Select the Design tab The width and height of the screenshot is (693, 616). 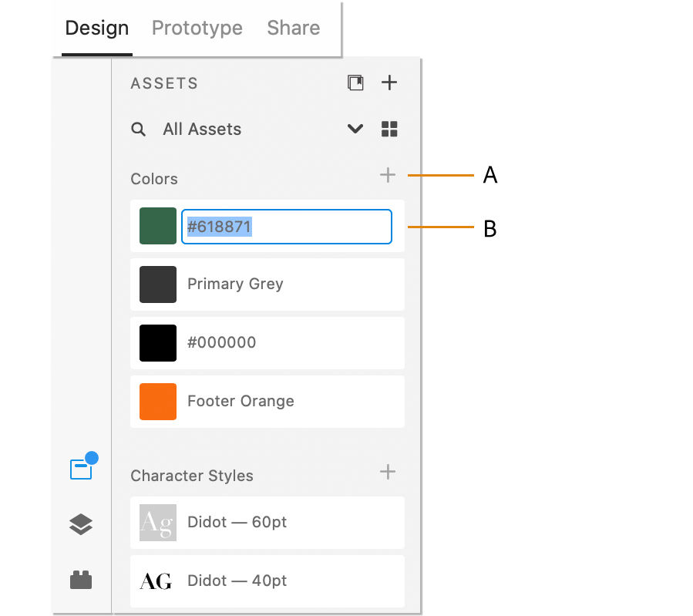pyautogui.click(x=96, y=28)
